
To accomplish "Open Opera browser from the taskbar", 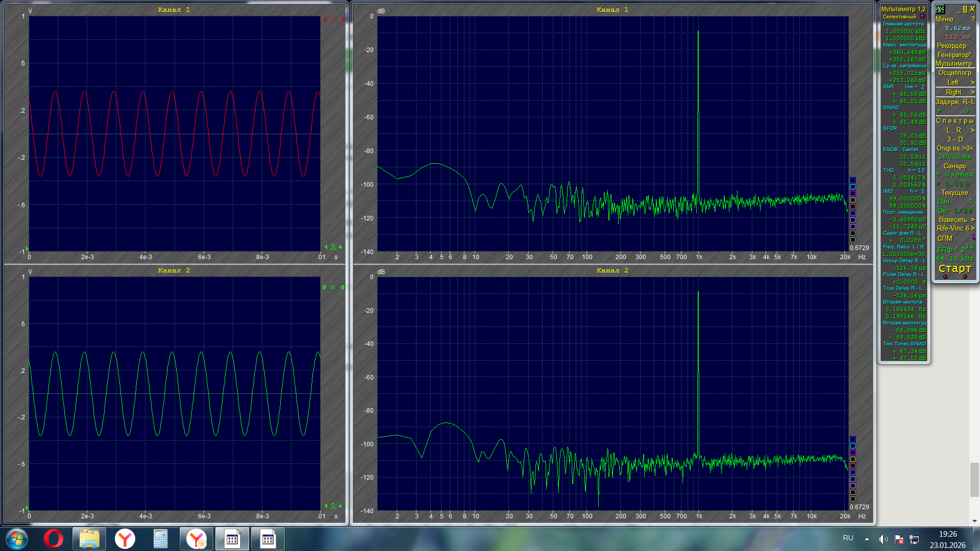I will click(x=53, y=539).
